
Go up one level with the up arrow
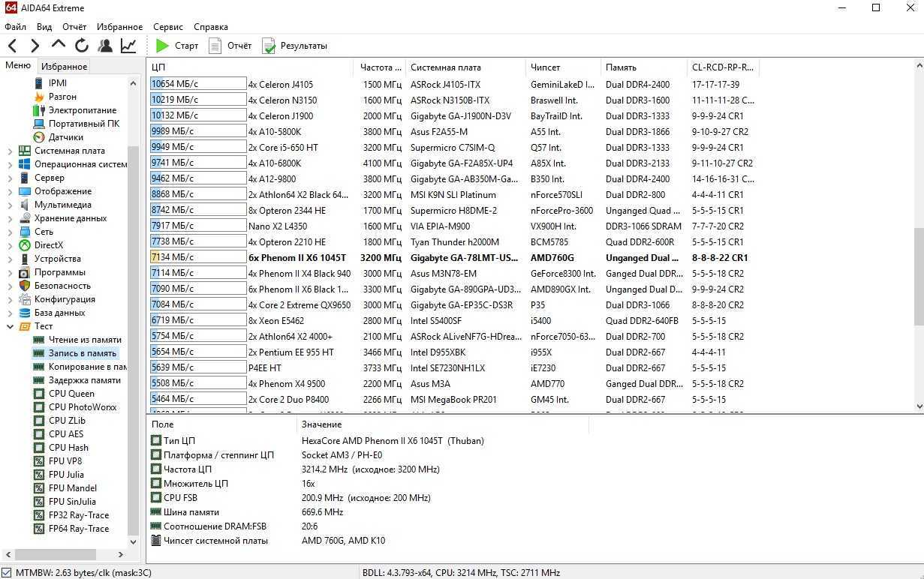click(x=59, y=46)
